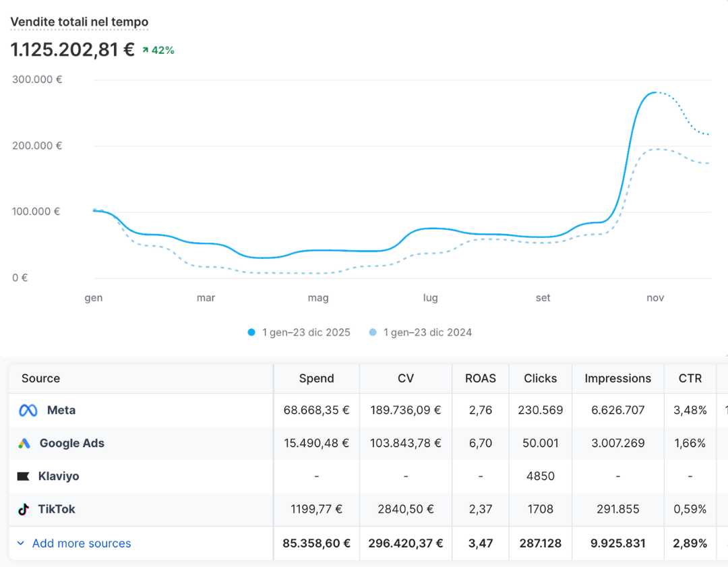Toggle the 2025 series legend dot
728x567 pixels.
tap(251, 332)
